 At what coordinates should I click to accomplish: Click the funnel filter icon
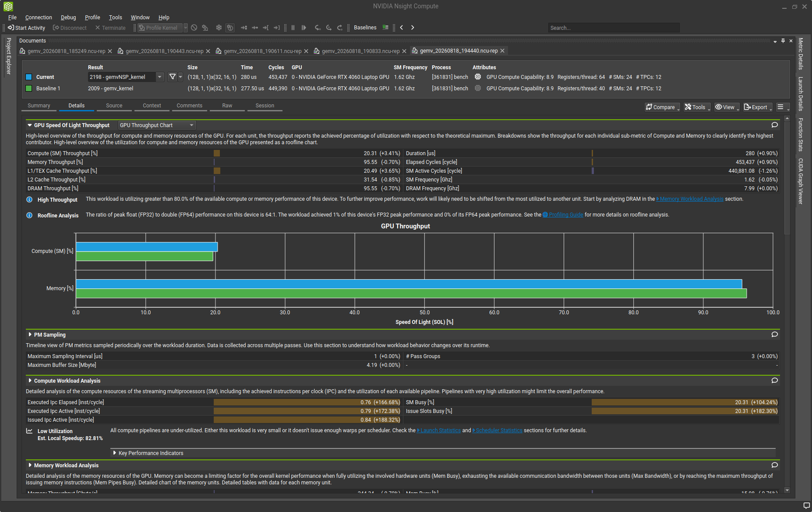coord(173,77)
